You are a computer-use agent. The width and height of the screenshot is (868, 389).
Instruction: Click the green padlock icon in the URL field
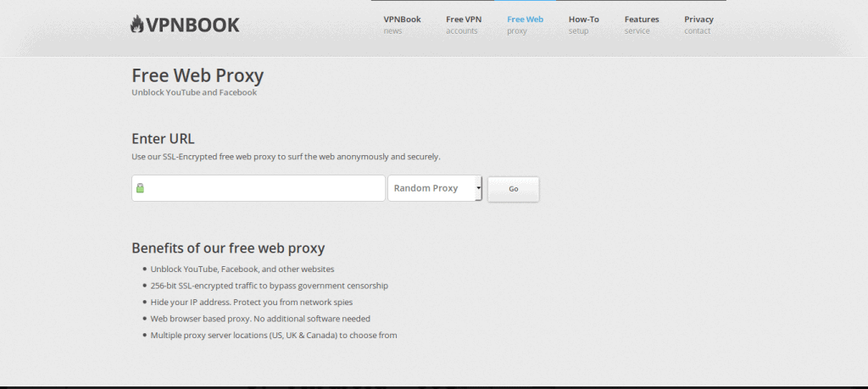(x=140, y=188)
